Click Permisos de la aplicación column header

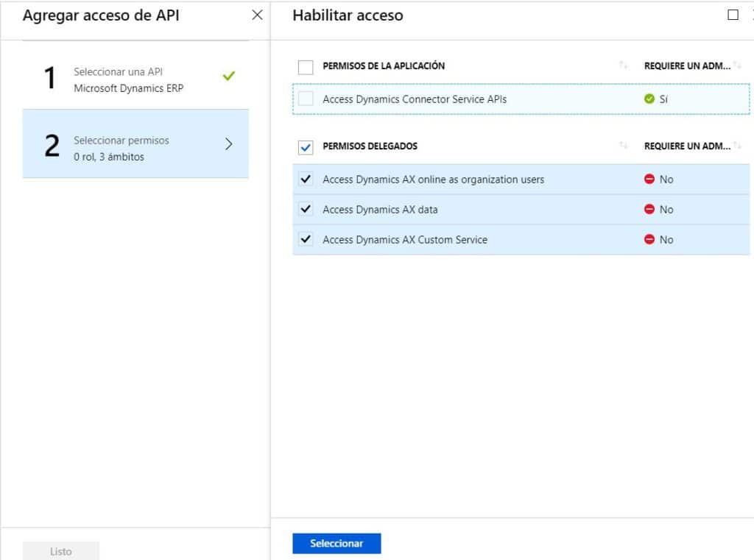pos(384,65)
